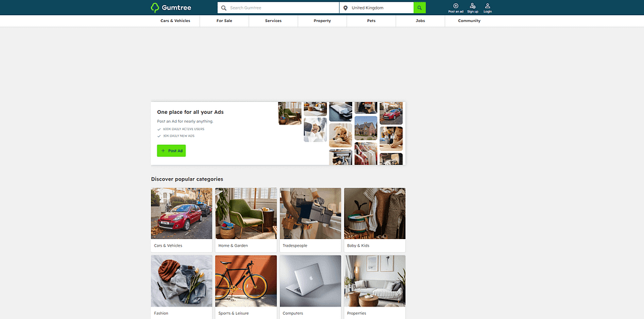The width and height of the screenshot is (644, 319).
Task: Click the green Post Ad button
Action: (171, 151)
